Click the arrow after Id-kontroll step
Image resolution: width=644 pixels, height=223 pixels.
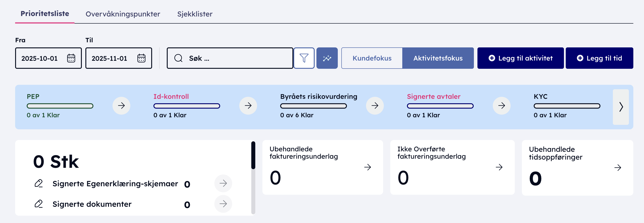[248, 106]
